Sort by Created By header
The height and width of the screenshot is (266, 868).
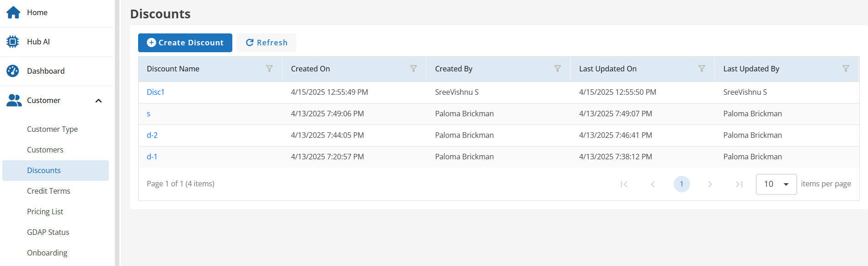(454, 69)
